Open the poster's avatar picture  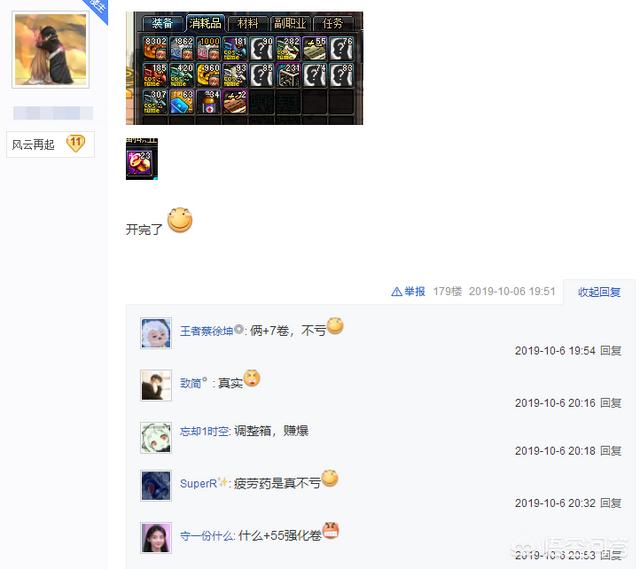51,50
